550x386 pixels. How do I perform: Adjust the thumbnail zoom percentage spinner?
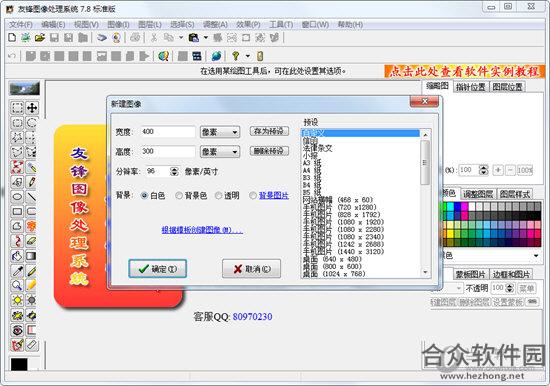(484, 170)
